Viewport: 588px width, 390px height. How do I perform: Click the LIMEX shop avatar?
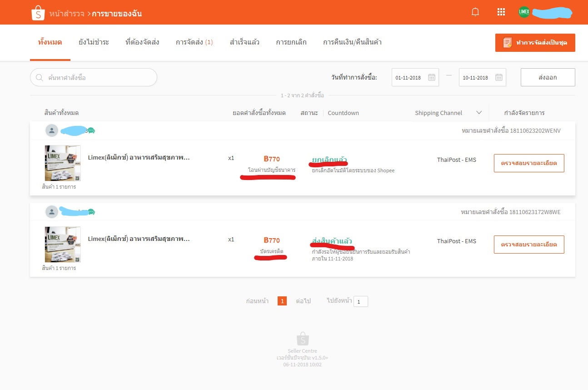pos(524,12)
